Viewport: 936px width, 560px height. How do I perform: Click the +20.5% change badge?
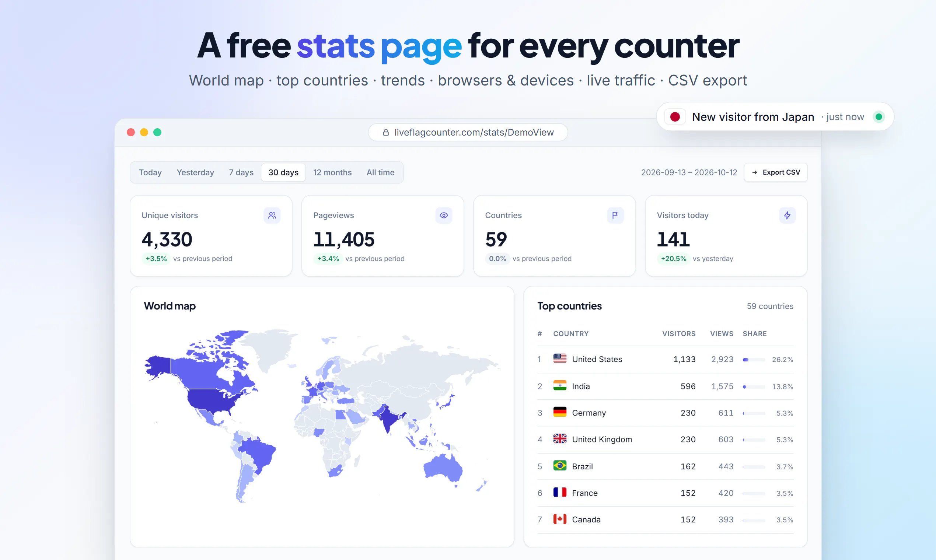pyautogui.click(x=673, y=259)
